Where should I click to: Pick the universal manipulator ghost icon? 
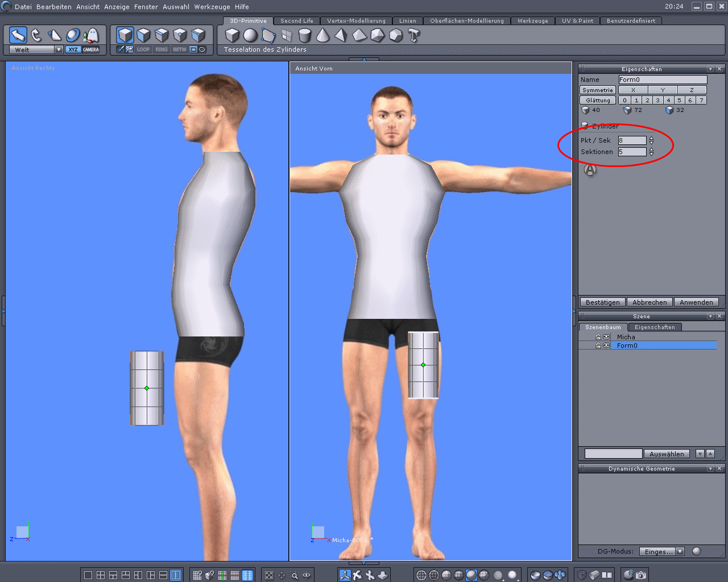(91, 35)
